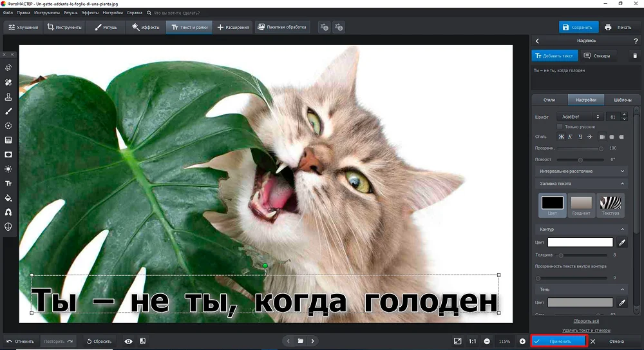Zoom out with the minus icon
644x350 pixels.
tap(487, 342)
